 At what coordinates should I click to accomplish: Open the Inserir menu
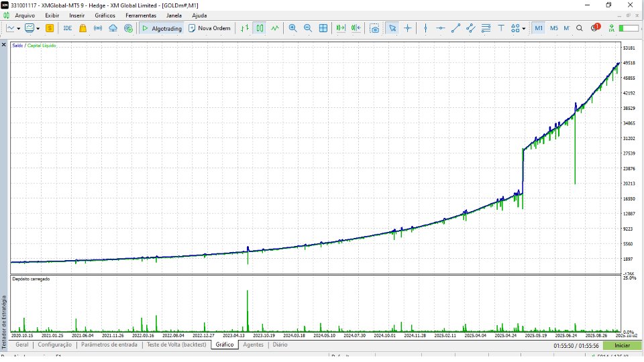point(76,15)
